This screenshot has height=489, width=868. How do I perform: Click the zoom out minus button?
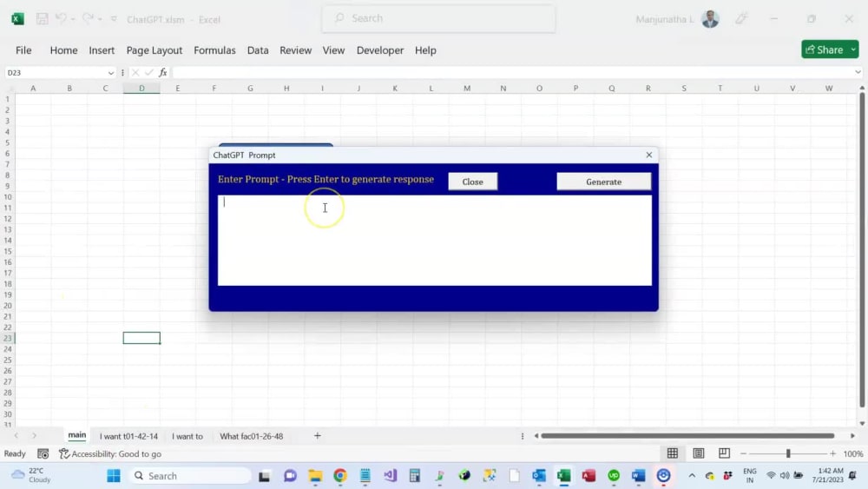(744, 453)
